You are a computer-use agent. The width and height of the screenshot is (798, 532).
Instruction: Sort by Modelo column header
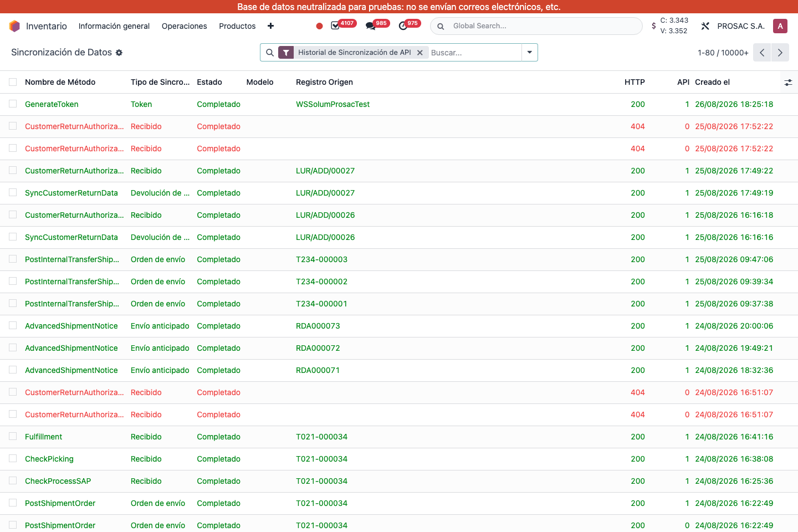point(260,82)
